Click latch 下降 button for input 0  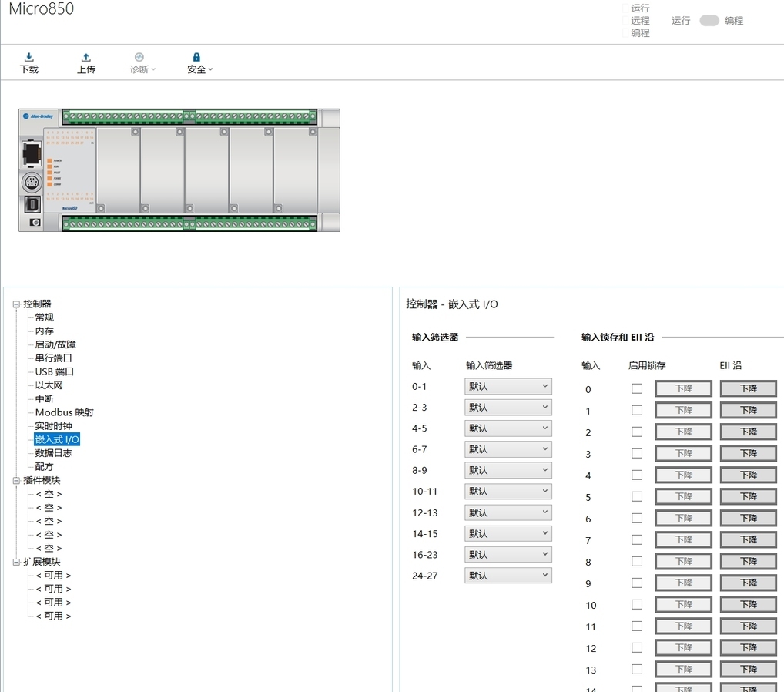click(684, 388)
